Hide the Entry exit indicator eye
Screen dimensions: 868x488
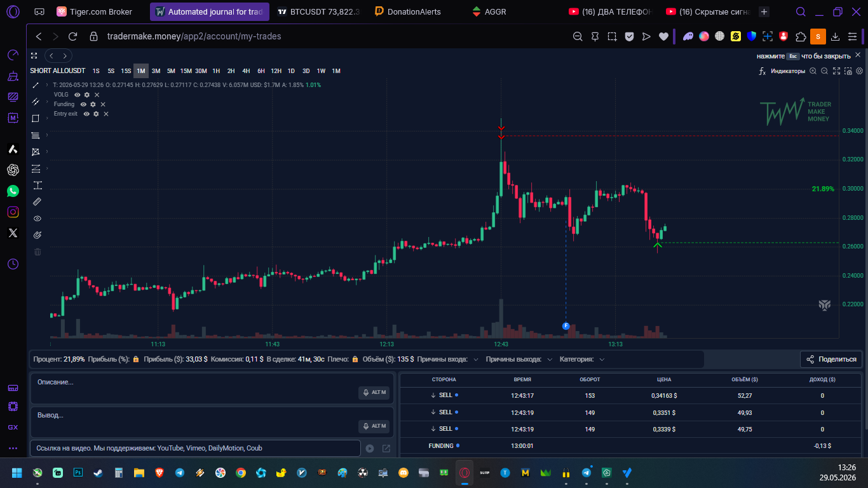point(86,114)
